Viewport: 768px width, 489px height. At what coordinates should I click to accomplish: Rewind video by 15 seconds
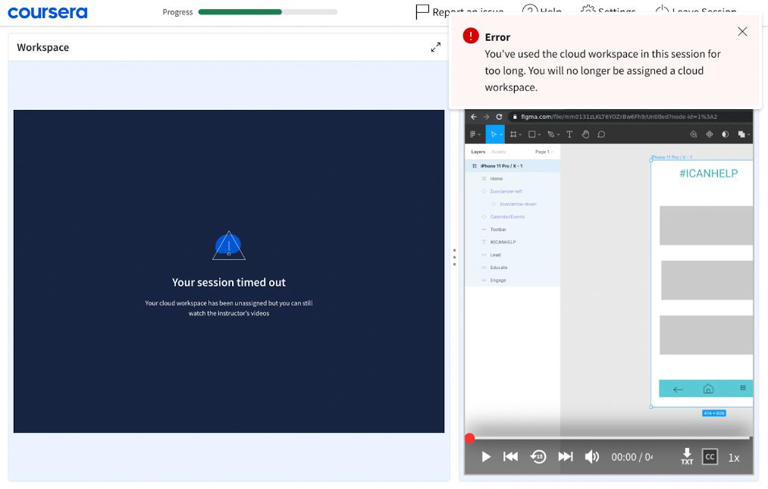538,457
